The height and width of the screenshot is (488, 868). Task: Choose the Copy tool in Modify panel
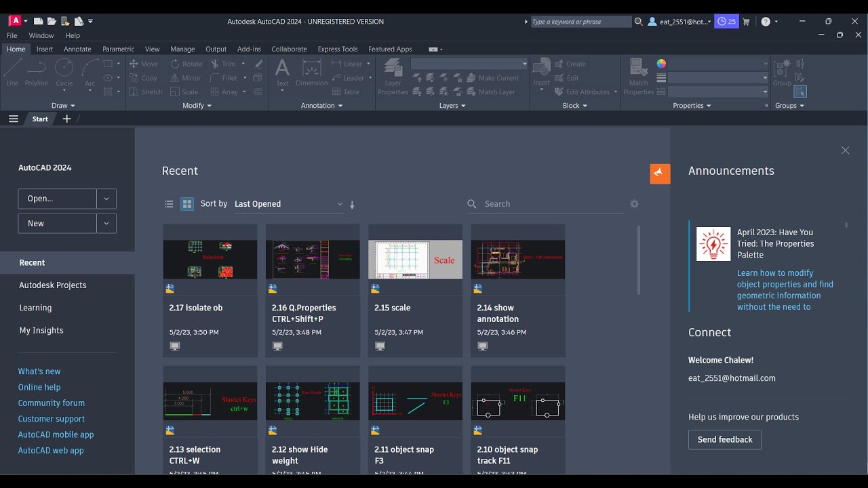pyautogui.click(x=143, y=78)
